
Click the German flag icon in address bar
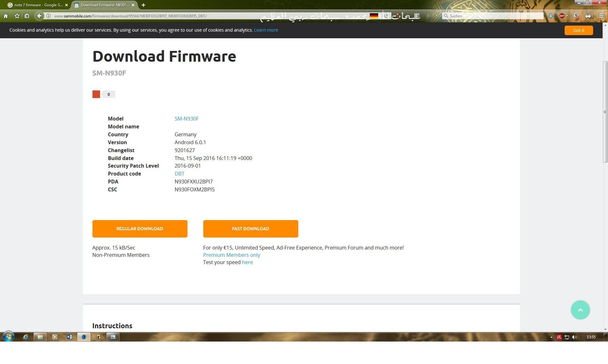374,16
